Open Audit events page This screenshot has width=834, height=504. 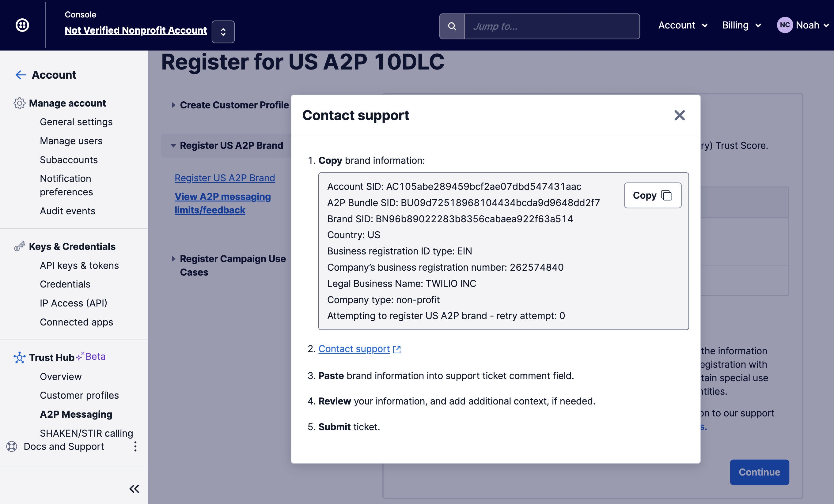coord(68,211)
